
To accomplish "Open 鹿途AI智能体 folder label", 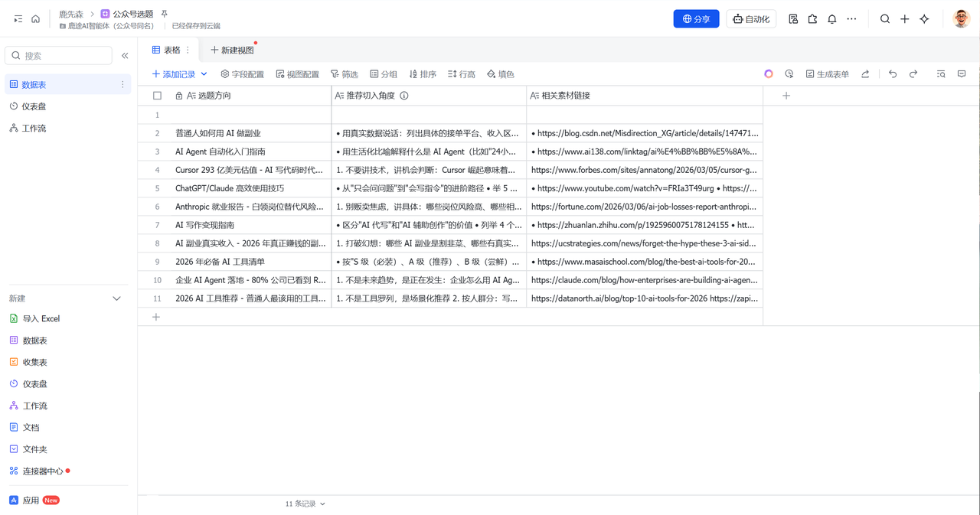I will coord(106,26).
